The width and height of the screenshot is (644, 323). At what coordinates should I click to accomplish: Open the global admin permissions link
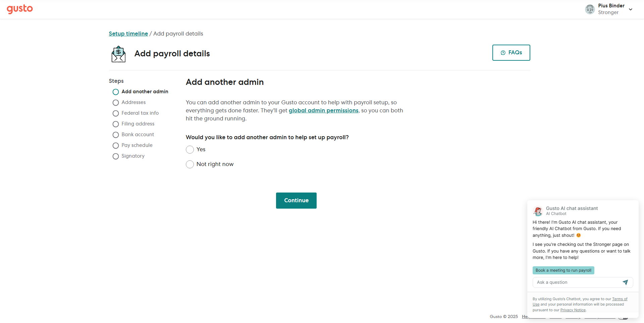pyautogui.click(x=323, y=110)
